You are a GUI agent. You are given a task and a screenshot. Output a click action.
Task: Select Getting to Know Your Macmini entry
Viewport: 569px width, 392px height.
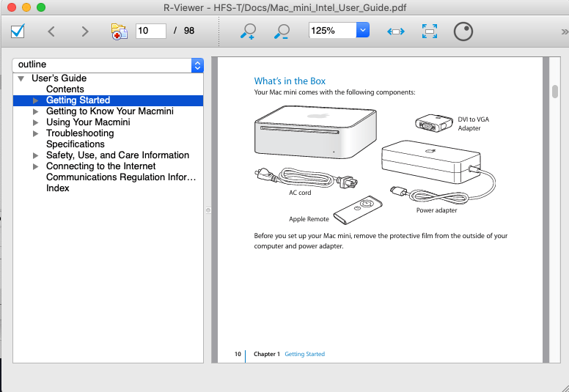point(109,111)
